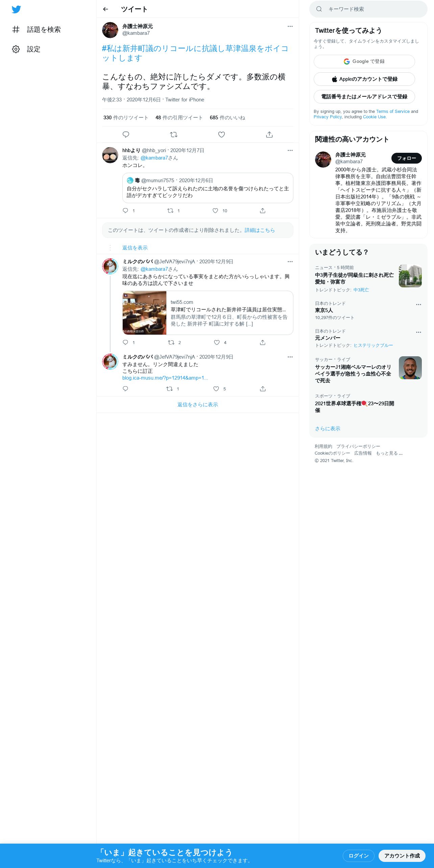The height and width of the screenshot is (868, 434).
Task: Retweet すみません。リンク間違えました tweet
Action: [170, 389]
